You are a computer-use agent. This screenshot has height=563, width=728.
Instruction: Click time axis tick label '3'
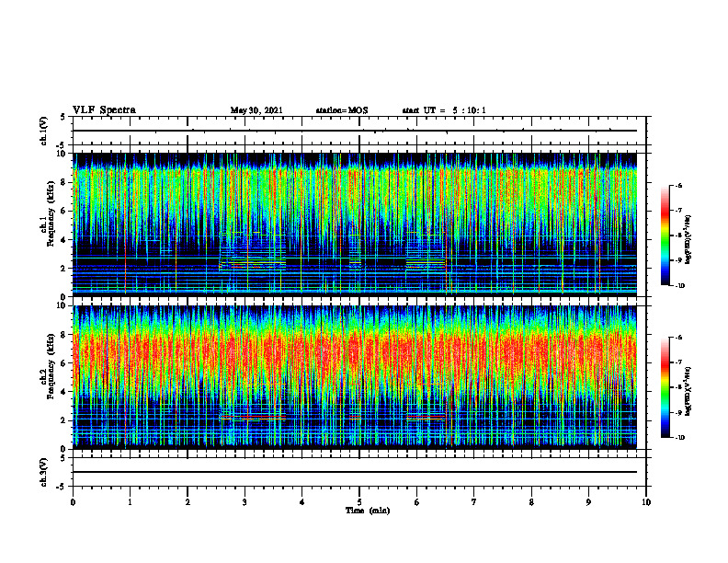tap(245, 502)
